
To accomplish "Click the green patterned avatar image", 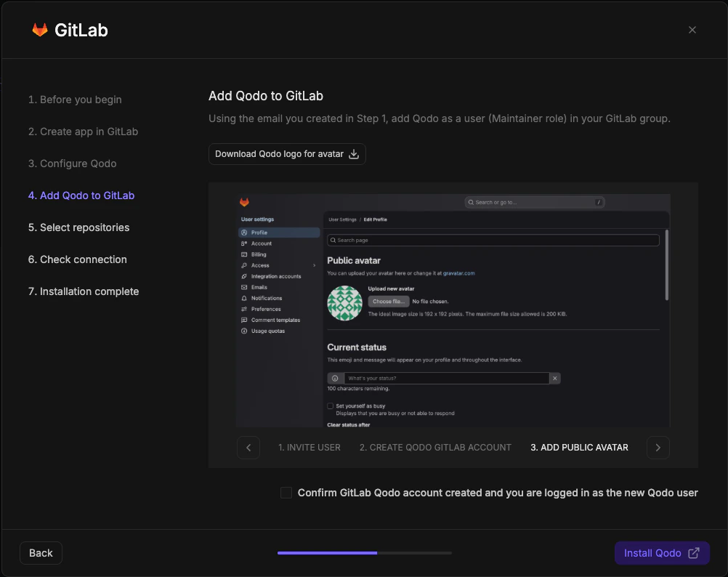I will pos(344,303).
